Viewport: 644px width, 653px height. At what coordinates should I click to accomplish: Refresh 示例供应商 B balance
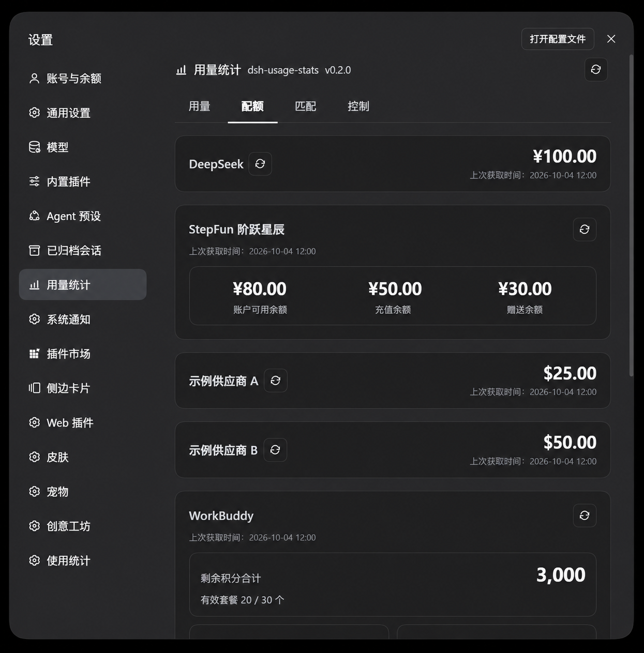point(275,450)
